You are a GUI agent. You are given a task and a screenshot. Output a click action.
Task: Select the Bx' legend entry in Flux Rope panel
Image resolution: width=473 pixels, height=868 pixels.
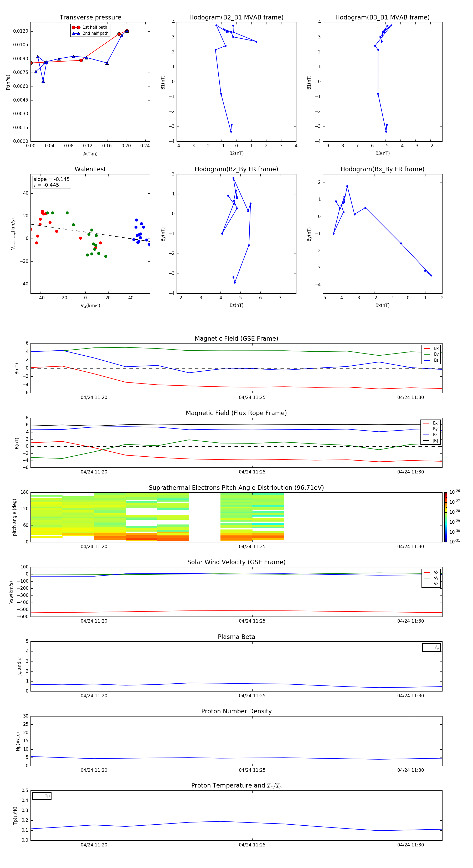pyautogui.click(x=431, y=423)
